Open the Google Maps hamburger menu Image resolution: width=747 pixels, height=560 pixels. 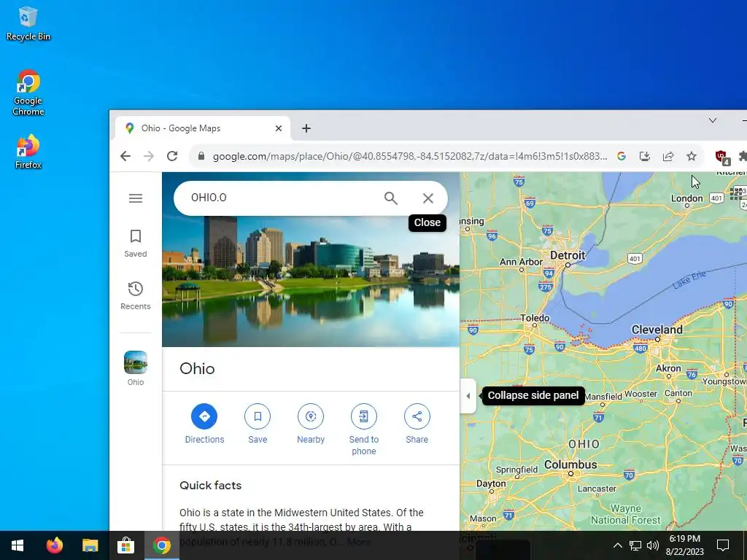[x=136, y=198]
